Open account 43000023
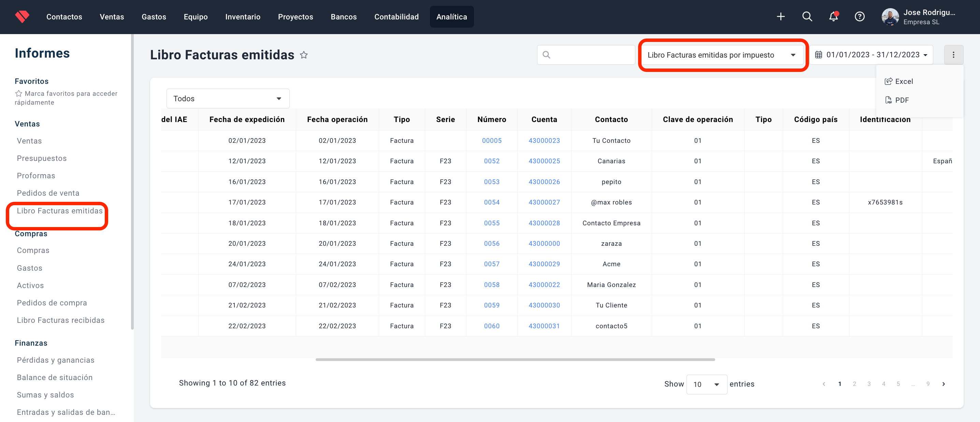The image size is (980, 422). [544, 141]
